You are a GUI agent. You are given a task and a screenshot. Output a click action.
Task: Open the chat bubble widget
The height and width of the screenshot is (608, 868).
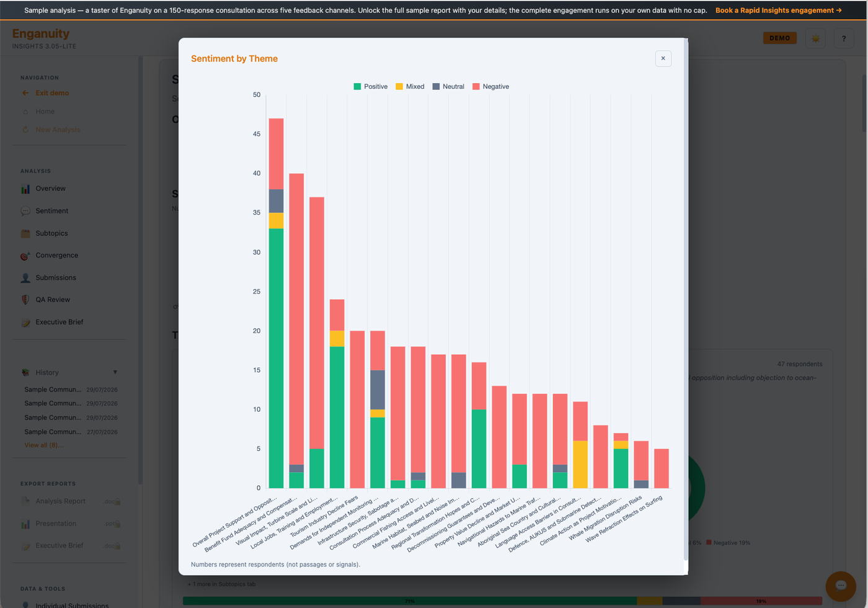(x=841, y=586)
